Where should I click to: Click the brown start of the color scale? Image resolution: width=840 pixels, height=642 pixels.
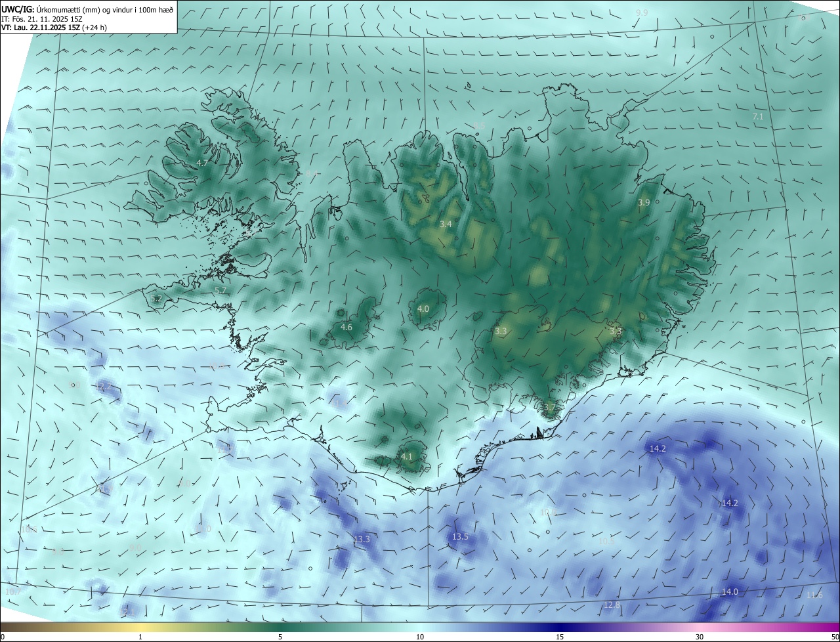4,627
